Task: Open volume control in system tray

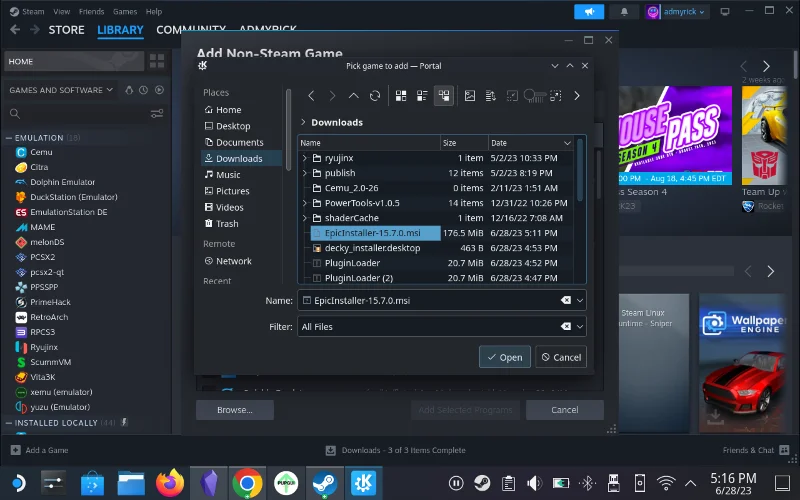Action: click(x=534, y=483)
